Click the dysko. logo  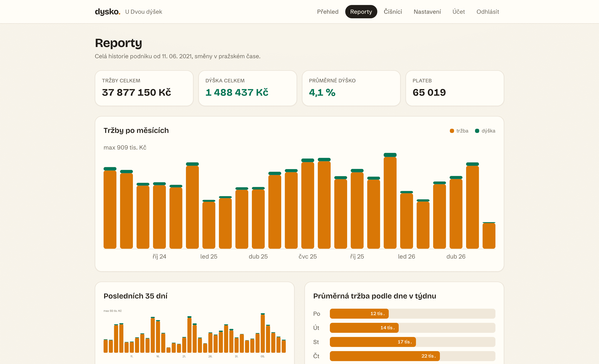pos(108,12)
